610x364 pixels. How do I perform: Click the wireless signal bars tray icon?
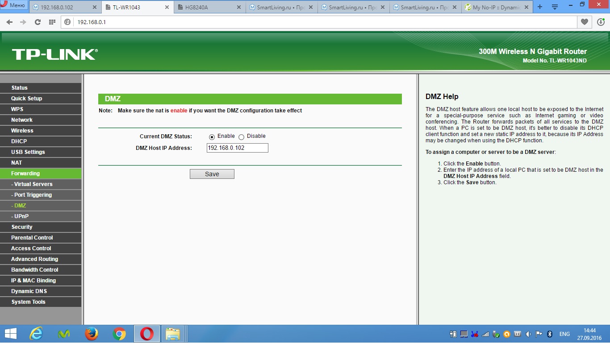pyautogui.click(x=485, y=334)
